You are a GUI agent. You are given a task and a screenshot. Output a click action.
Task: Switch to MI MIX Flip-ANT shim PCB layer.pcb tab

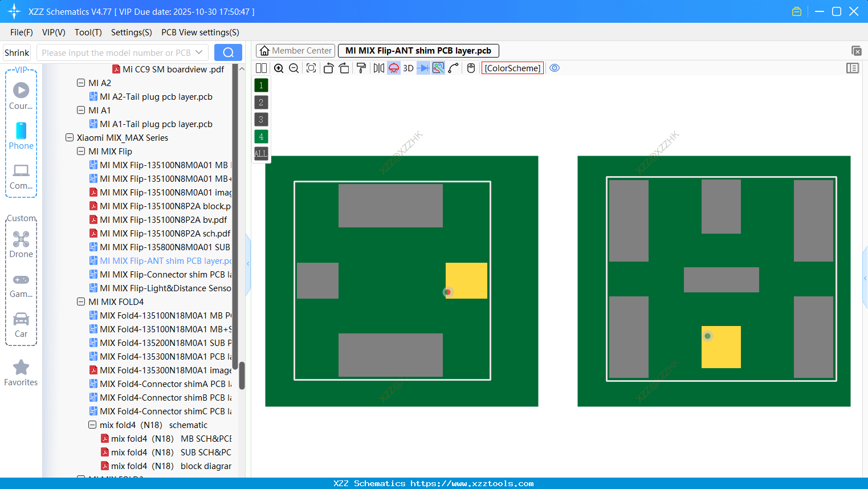point(418,51)
